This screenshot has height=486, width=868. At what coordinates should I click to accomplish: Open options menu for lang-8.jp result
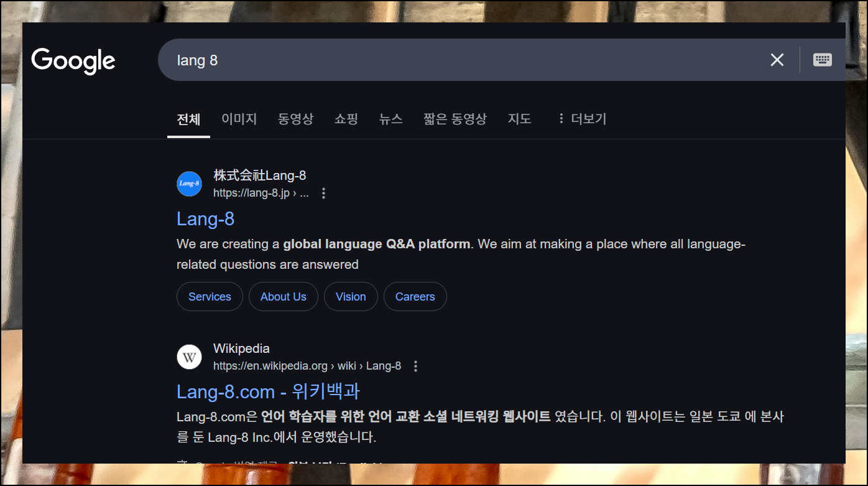click(x=323, y=193)
